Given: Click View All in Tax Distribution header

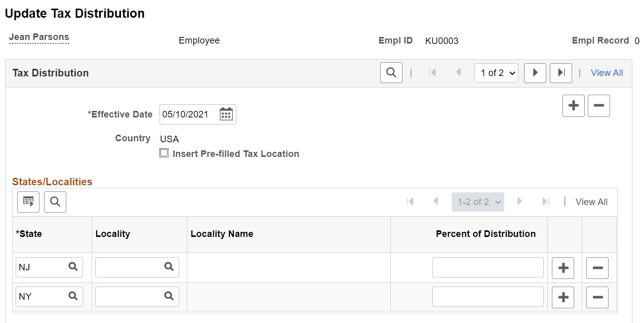Looking at the screenshot, I should [607, 73].
